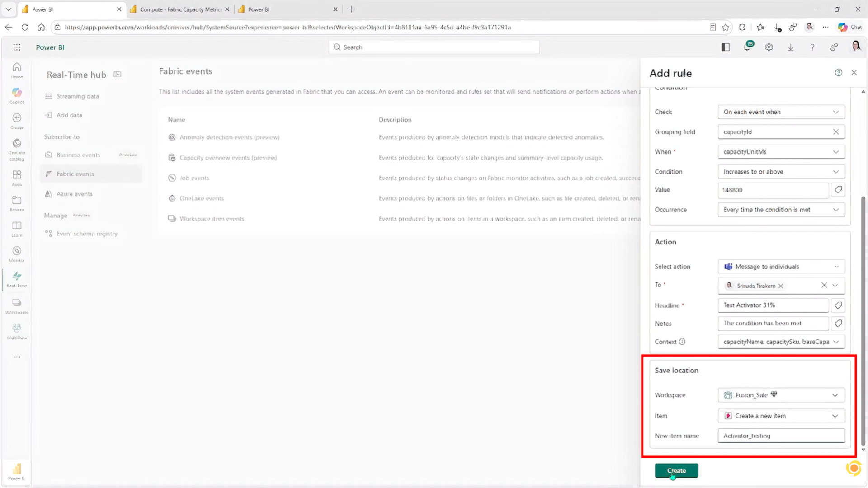Open the Item Create a new item dropdown
The image size is (868, 488).
click(x=781, y=416)
